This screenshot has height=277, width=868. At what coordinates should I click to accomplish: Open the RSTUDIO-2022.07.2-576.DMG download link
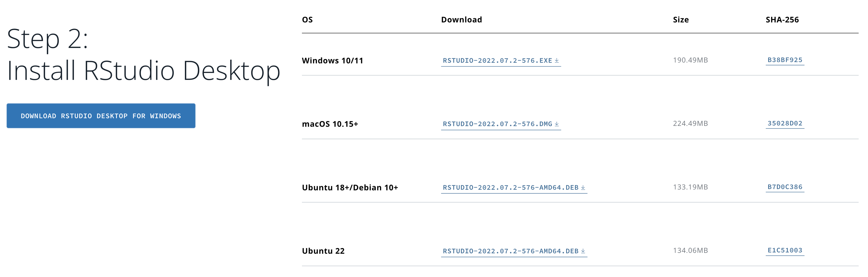(x=501, y=124)
